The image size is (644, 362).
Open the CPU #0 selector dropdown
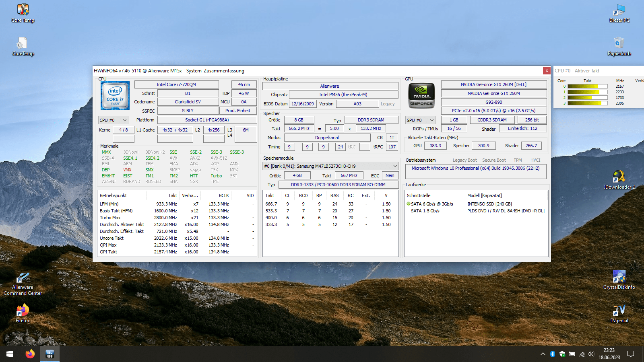(113, 120)
